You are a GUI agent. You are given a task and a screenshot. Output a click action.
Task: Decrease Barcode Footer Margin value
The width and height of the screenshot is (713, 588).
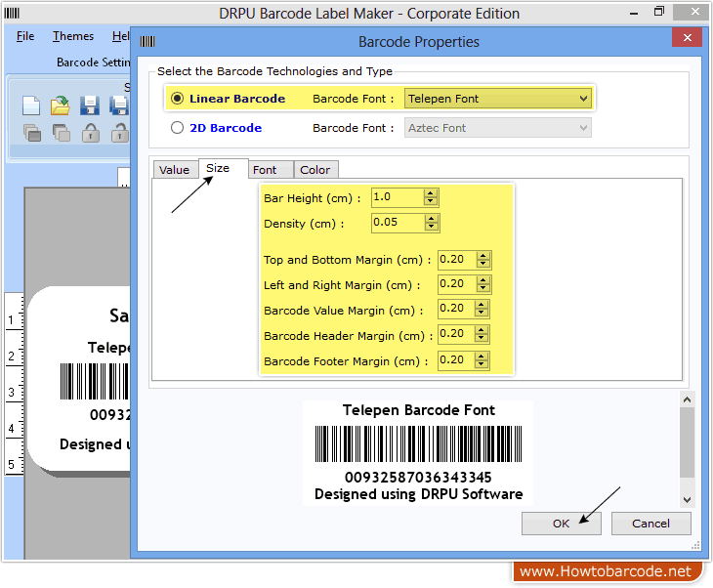coord(482,365)
